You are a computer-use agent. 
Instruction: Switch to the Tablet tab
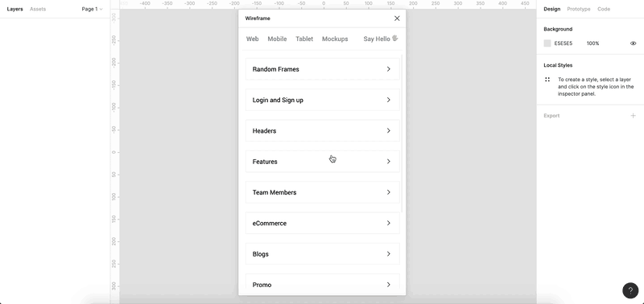(304, 39)
